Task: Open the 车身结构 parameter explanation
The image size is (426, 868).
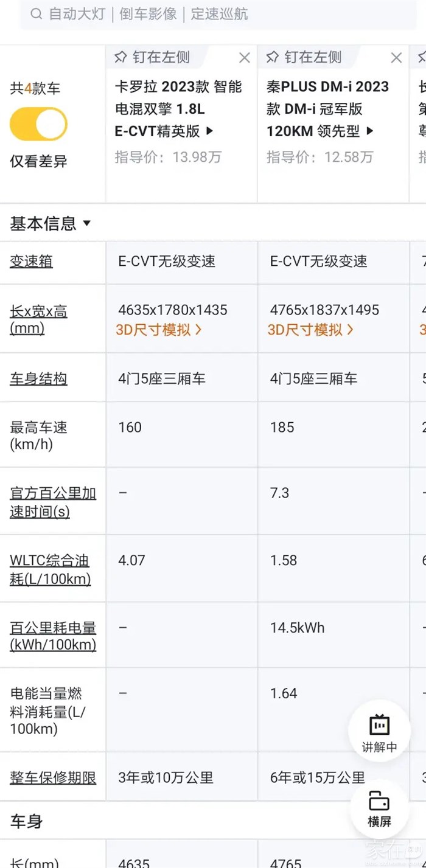Action: click(38, 379)
